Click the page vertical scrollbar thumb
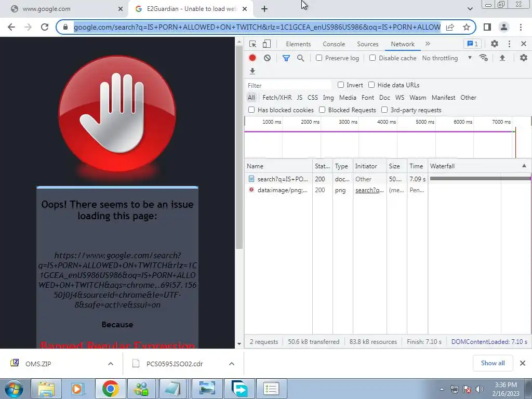The image size is (532, 399). (x=239, y=147)
